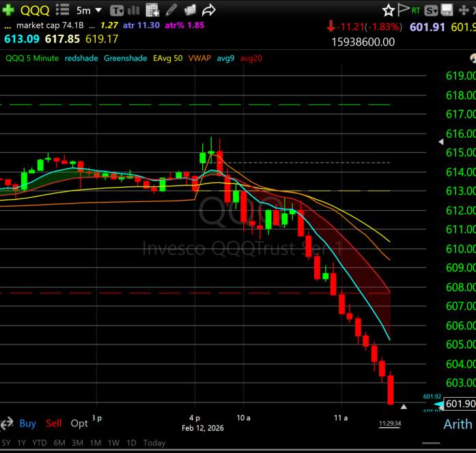Select the avg9 indicator label

click(x=225, y=58)
